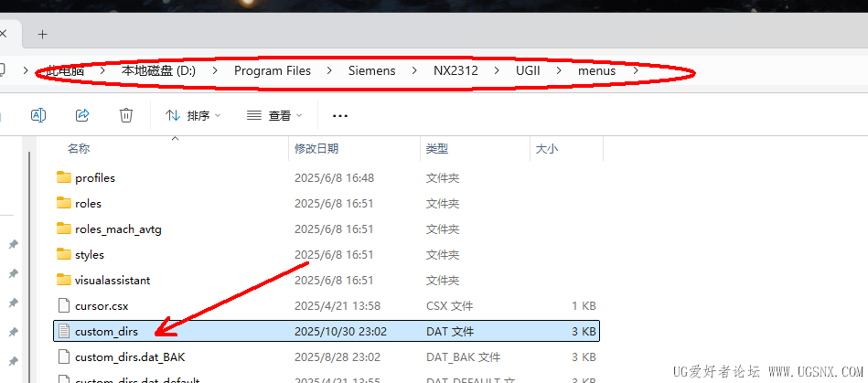Viewport: 868px width, 383px height.
Task: Click the Rename icon in the toolbar
Action: tap(38, 115)
